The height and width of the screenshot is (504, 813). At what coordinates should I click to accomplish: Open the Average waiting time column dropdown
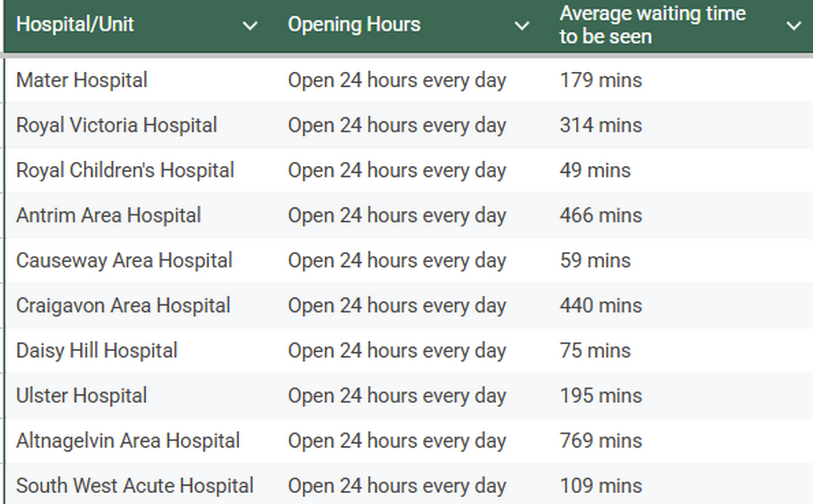[x=793, y=26]
